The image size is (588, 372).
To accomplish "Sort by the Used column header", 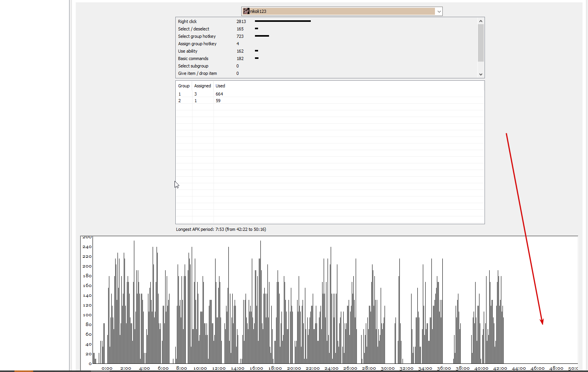I will tap(220, 86).
